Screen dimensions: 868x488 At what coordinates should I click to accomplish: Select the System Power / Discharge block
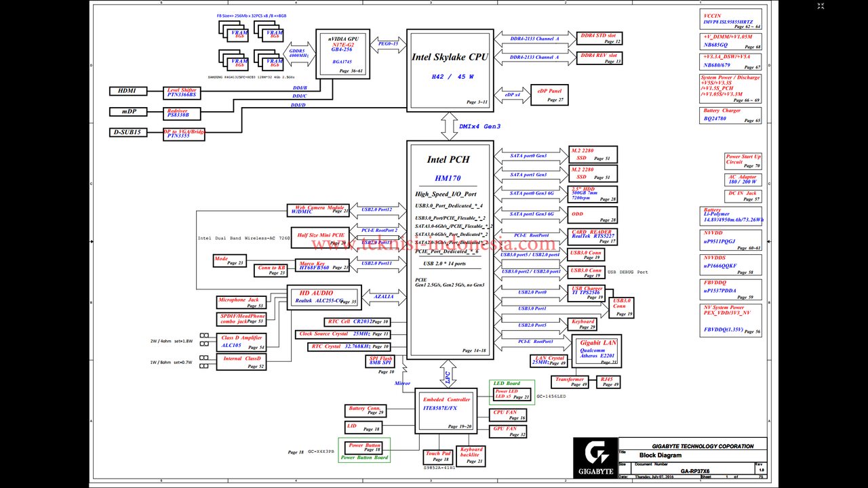[x=731, y=89]
